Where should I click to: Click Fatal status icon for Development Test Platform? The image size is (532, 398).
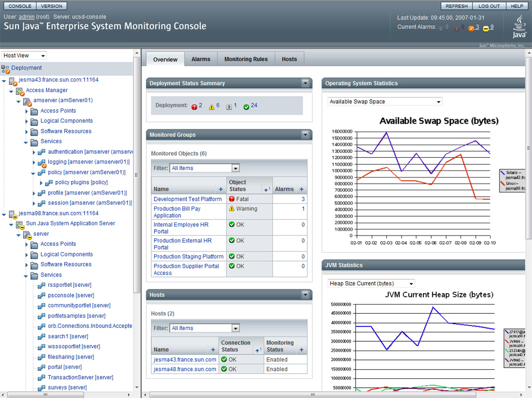tap(231, 199)
